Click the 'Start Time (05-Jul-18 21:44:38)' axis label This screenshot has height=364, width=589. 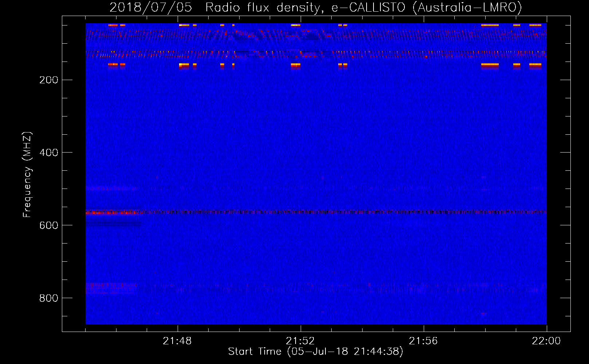(x=316, y=352)
